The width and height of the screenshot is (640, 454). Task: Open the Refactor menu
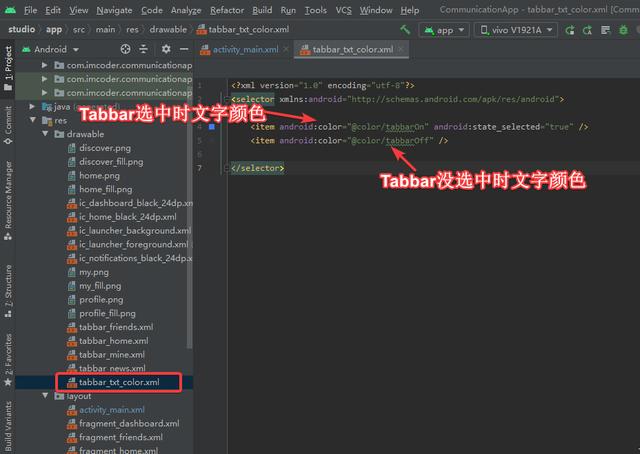click(227, 10)
